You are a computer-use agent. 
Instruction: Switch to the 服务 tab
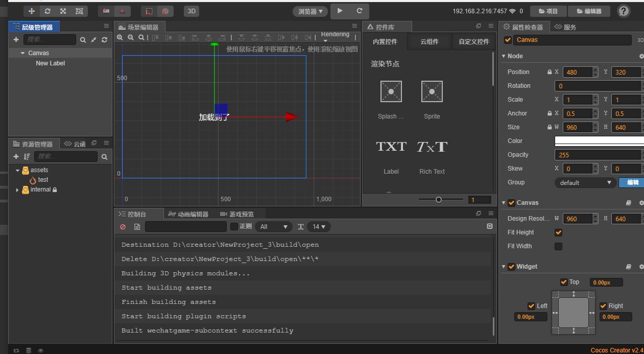point(565,27)
